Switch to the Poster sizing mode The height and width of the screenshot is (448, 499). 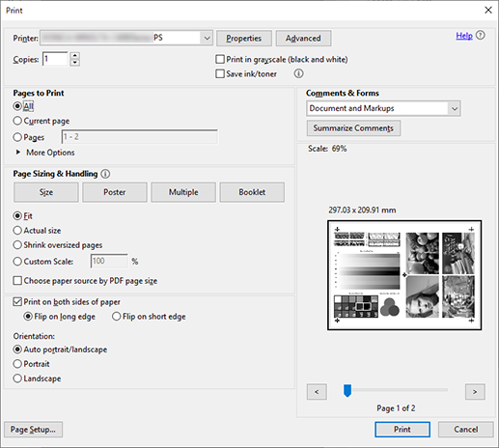[115, 192]
